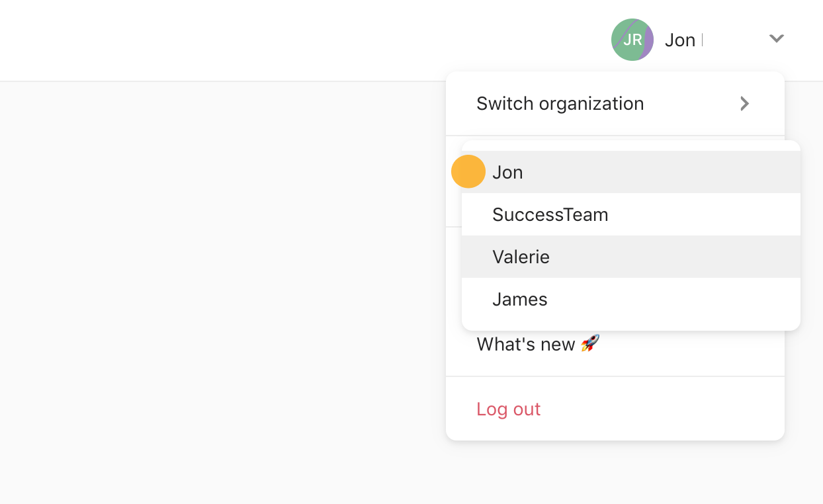This screenshot has width=823, height=504.
Task: Open the Switch organization menu item
Action: (x=615, y=104)
